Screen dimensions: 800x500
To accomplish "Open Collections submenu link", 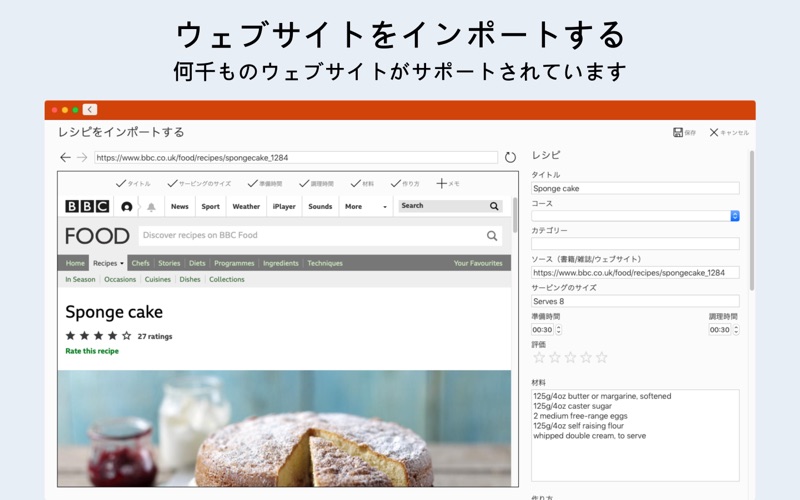I will (x=227, y=280).
